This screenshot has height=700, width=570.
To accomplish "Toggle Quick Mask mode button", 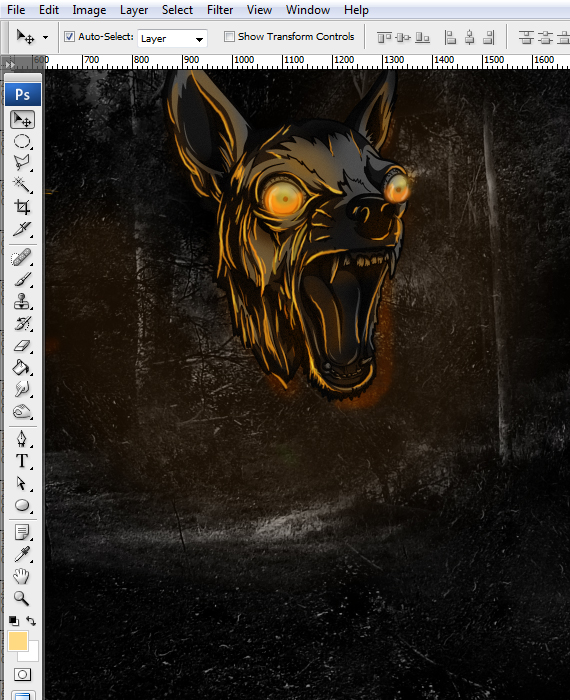I will (22, 674).
